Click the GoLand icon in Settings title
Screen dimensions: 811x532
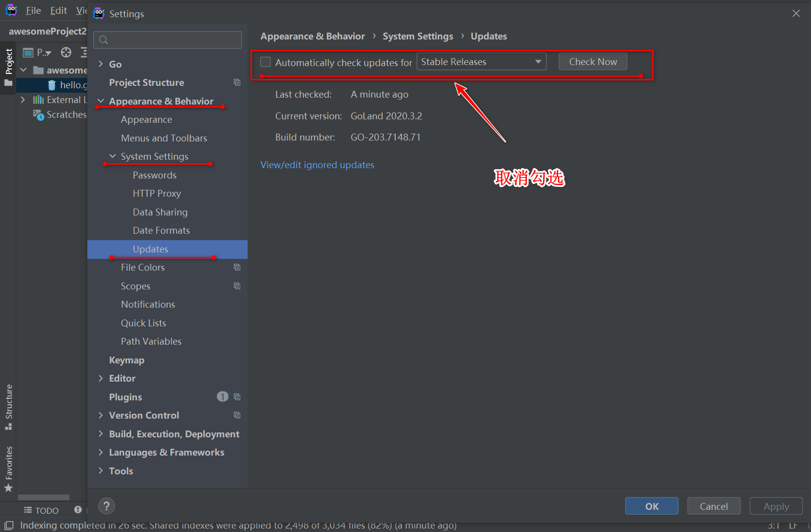(99, 13)
